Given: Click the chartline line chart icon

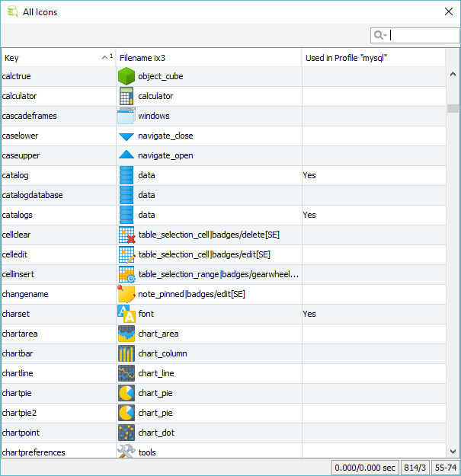Looking at the screenshot, I should click(x=126, y=373).
